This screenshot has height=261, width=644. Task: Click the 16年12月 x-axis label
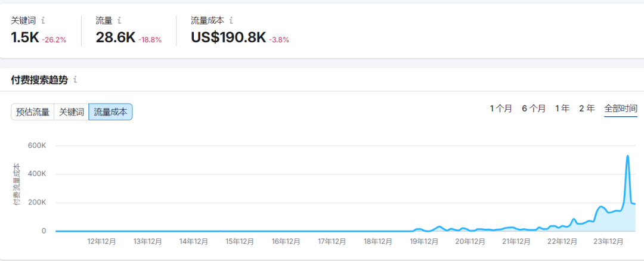286,242
